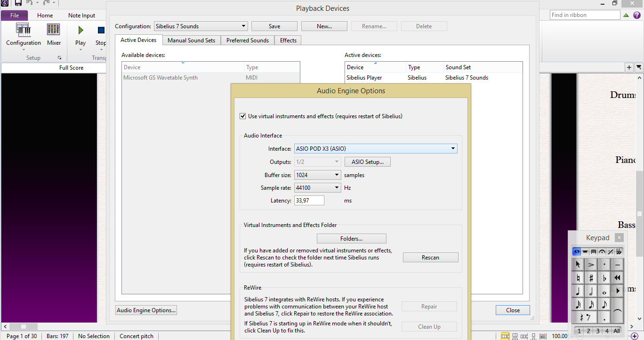Screen dimensions: 644x340
Task: Open the Sample rate dropdown showing 44100
Action: pos(317,187)
